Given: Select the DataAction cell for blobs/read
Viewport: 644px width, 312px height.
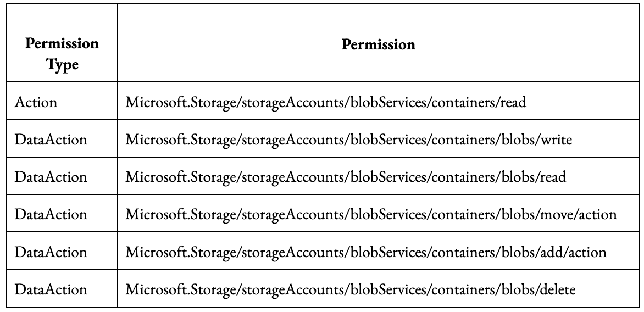Looking at the screenshot, I should point(51,177).
